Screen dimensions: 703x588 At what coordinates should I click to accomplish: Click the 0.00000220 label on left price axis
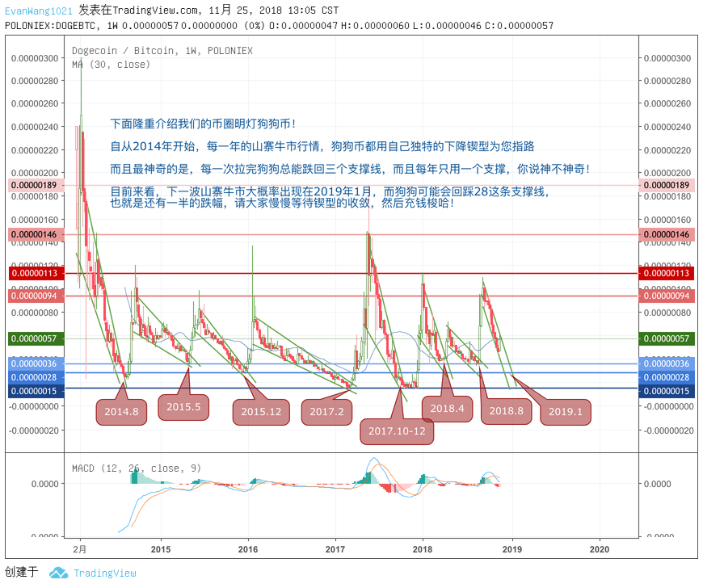35,150
